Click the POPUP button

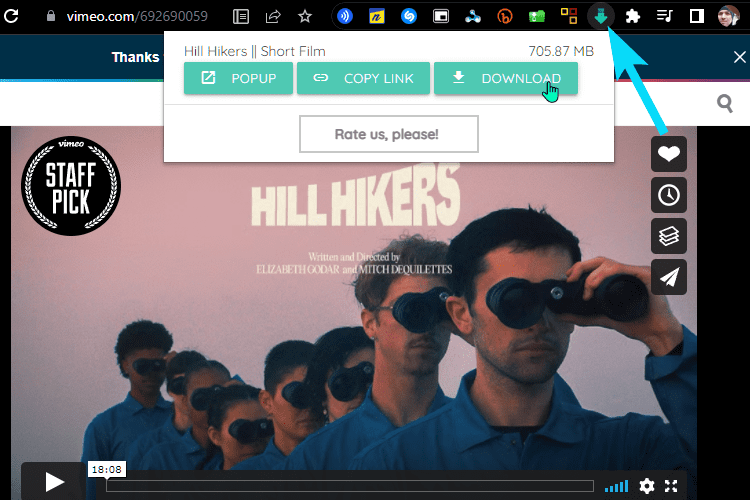[x=238, y=78]
